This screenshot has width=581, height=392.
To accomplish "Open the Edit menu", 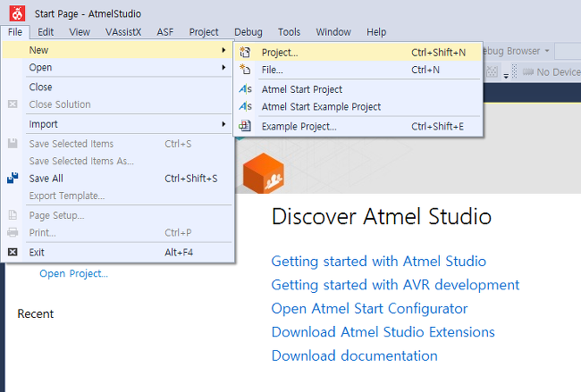I will [x=46, y=32].
